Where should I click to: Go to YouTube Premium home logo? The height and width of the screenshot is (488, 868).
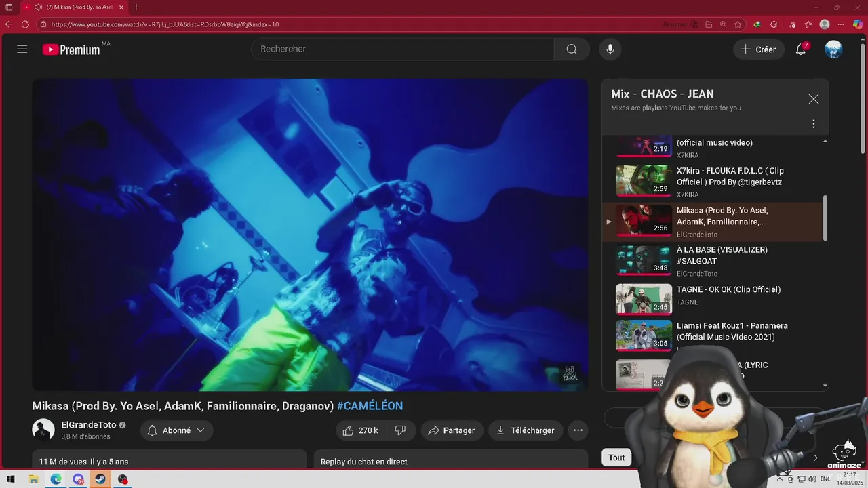[x=71, y=49]
